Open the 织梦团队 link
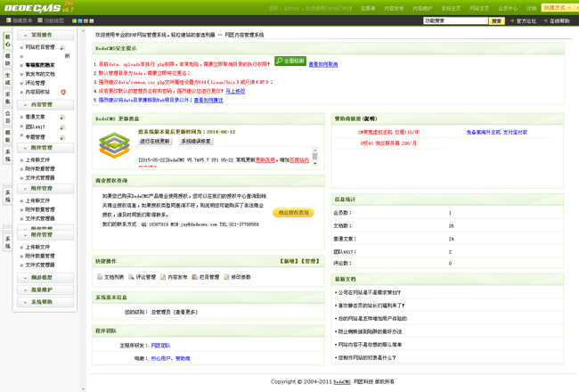Screen dimensions: 579x392 tap(160, 346)
